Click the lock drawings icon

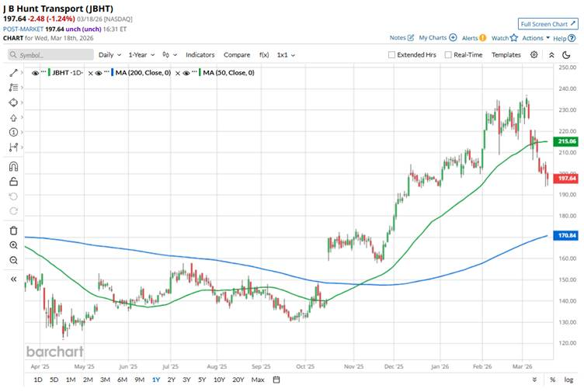click(13, 181)
